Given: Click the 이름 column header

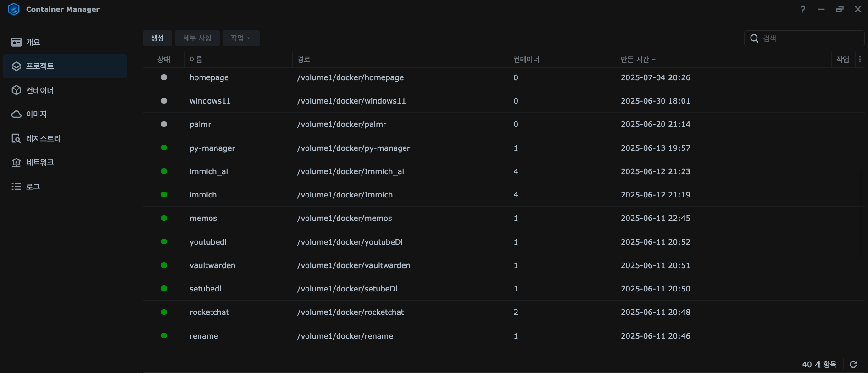Looking at the screenshot, I should click(x=196, y=60).
